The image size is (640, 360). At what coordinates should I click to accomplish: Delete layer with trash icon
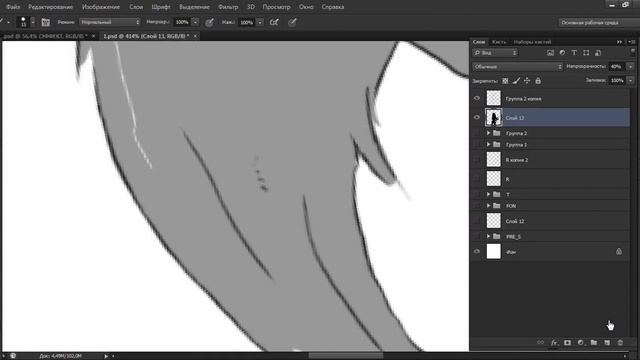pos(620,342)
